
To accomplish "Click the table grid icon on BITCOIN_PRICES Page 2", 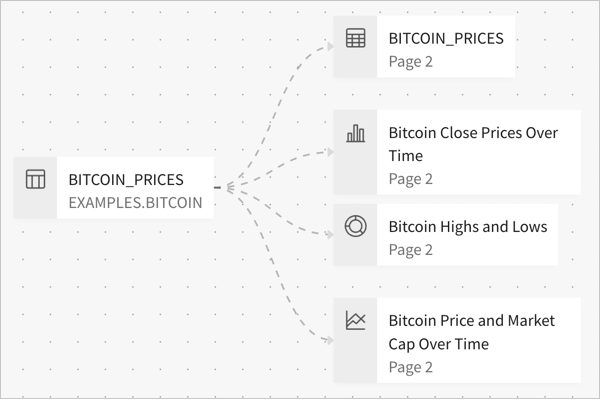I will click(x=355, y=38).
